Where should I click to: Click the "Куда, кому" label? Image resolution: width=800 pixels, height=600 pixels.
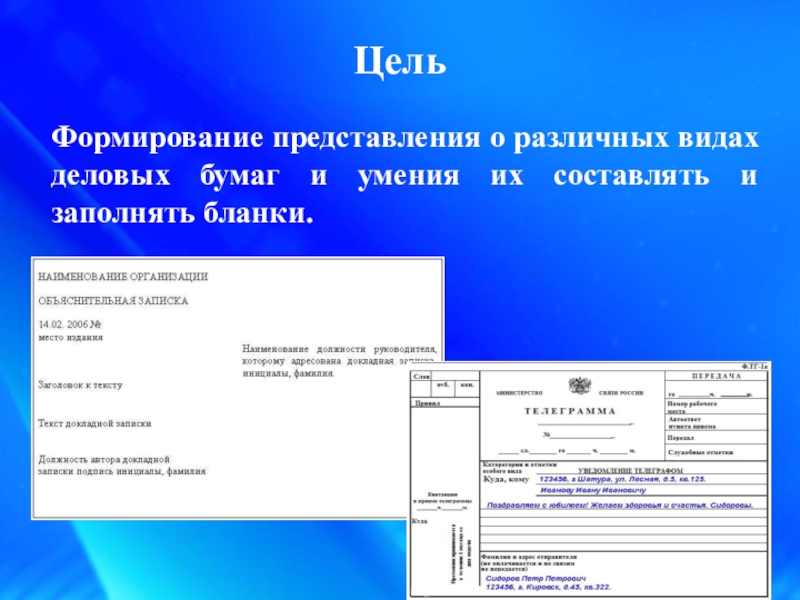pyautogui.click(x=506, y=480)
